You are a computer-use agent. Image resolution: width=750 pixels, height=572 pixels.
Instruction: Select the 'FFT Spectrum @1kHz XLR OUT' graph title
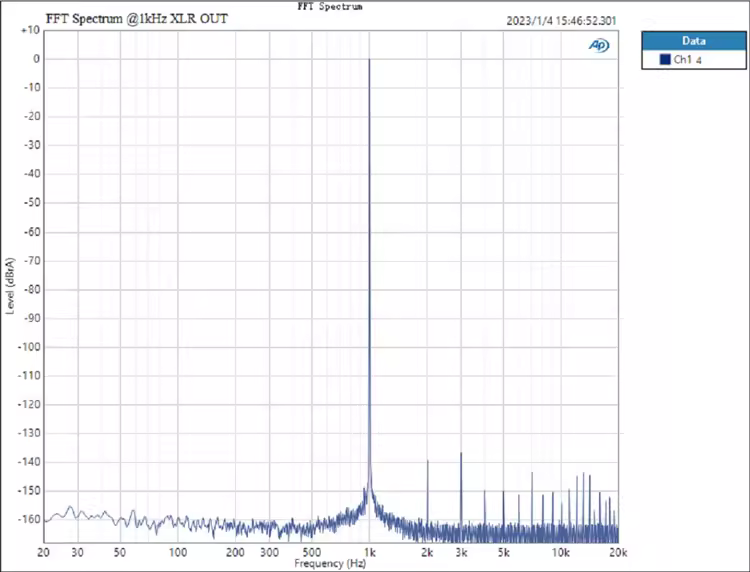coord(143,18)
